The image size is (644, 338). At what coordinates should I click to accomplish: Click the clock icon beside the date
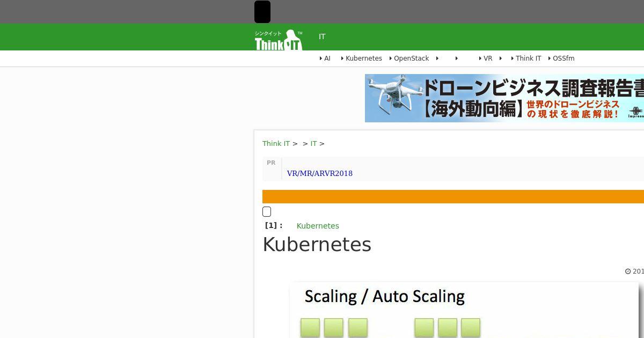[x=628, y=271]
